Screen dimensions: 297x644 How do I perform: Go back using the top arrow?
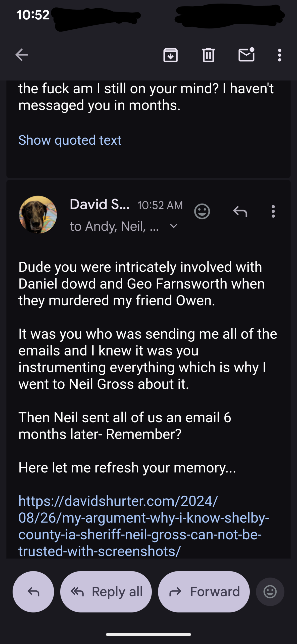22,55
